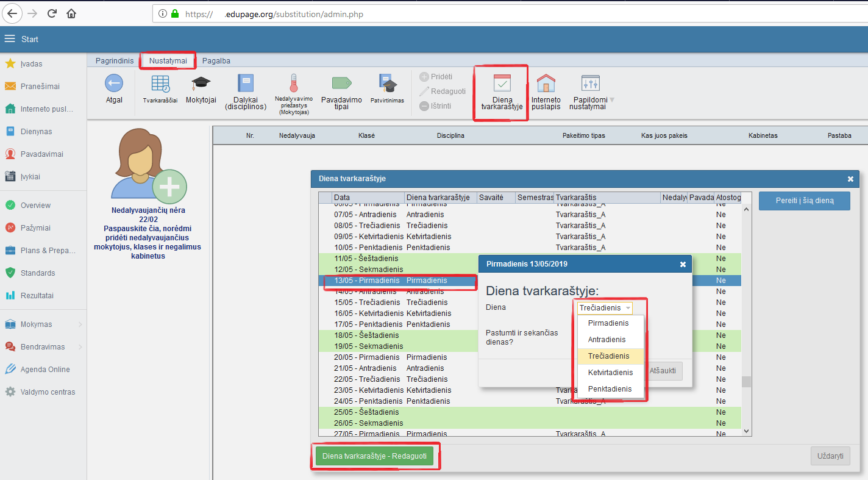Image resolution: width=868 pixels, height=480 pixels.
Task: Click the Diena tvarkaraštyje - Redaguoti button
Action: click(x=375, y=456)
